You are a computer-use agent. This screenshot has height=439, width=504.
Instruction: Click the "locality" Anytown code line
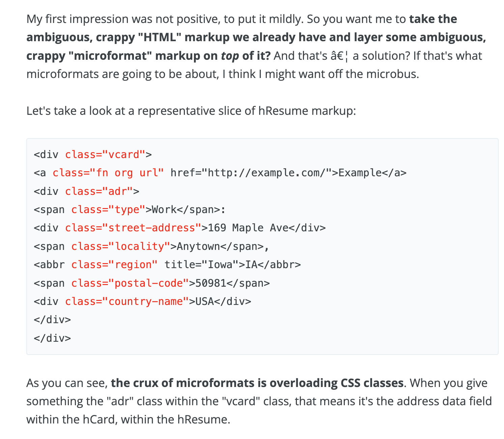pos(151,247)
